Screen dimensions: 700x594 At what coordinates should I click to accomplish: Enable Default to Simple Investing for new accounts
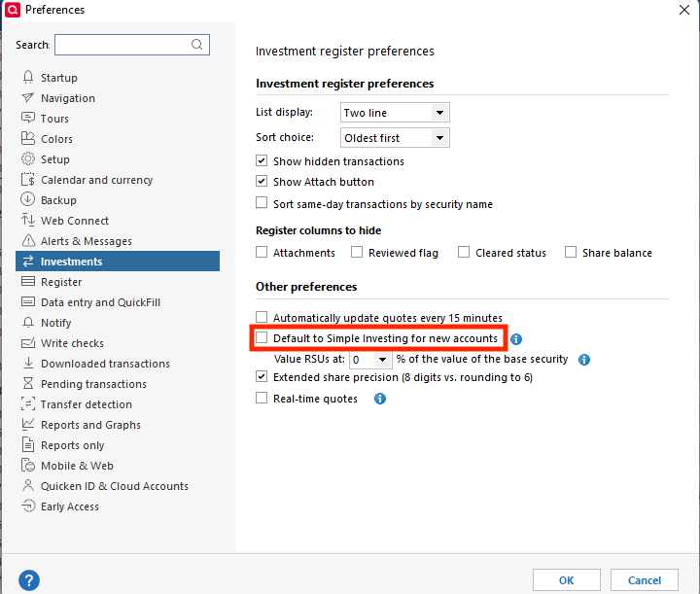(262, 337)
